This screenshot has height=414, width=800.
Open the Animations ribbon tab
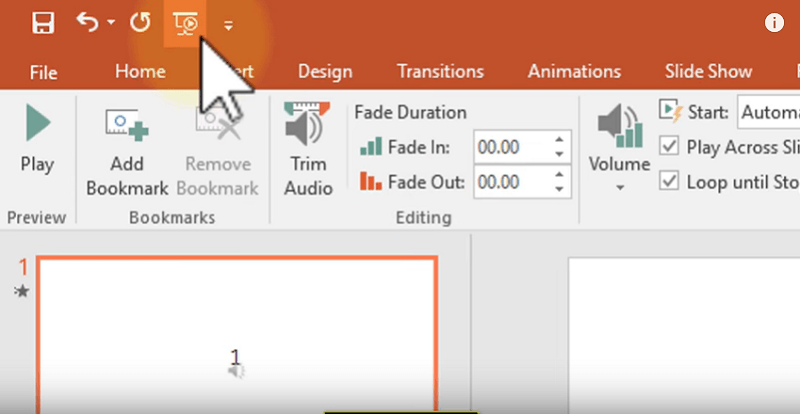[574, 71]
